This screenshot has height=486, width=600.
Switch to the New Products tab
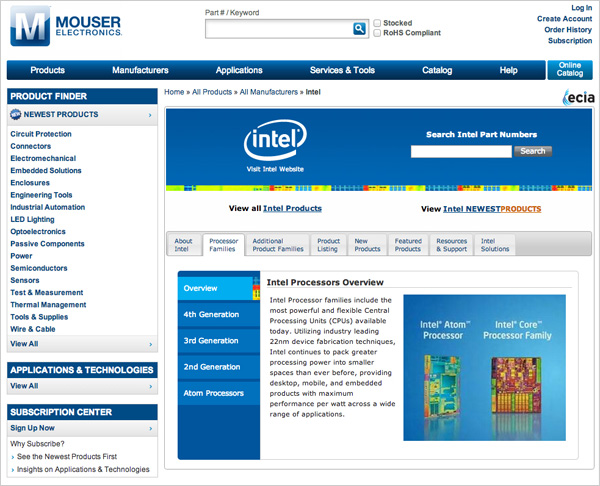click(x=367, y=245)
